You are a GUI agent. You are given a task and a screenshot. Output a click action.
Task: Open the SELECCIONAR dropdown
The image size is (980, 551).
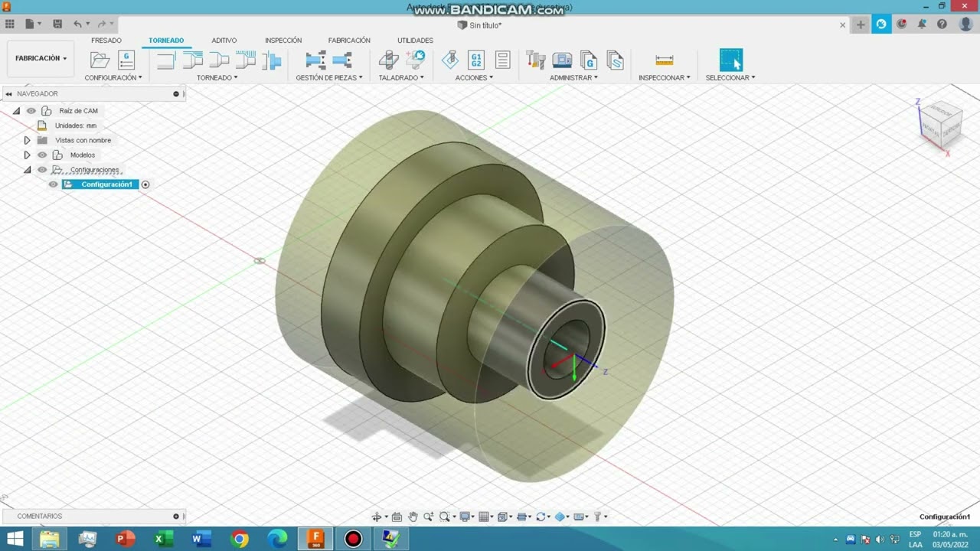click(x=730, y=77)
